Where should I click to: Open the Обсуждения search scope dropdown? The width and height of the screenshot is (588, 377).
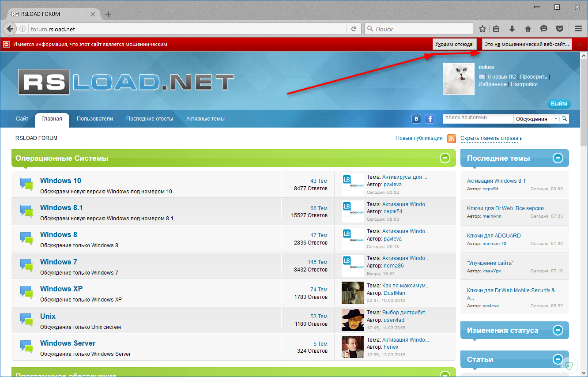pyautogui.click(x=536, y=119)
